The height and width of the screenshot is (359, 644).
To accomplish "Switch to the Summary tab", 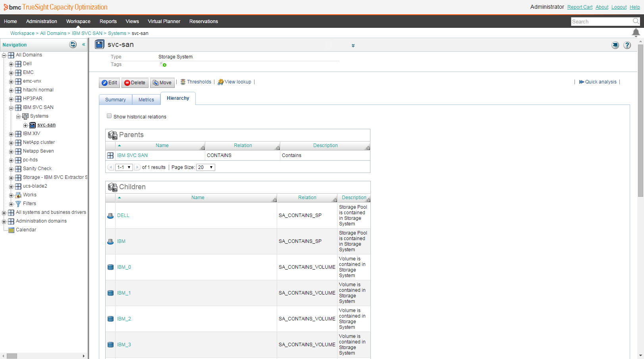I will [x=116, y=100].
